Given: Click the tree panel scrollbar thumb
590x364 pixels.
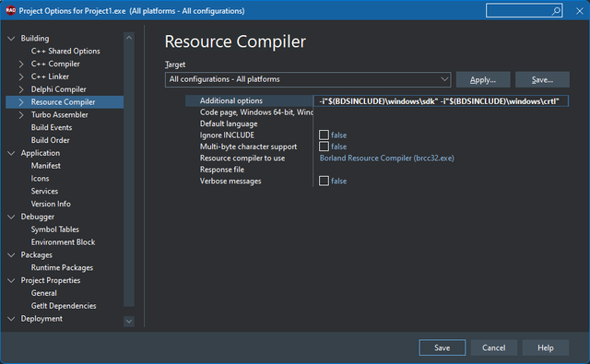Looking at the screenshot, I should 129,174.
